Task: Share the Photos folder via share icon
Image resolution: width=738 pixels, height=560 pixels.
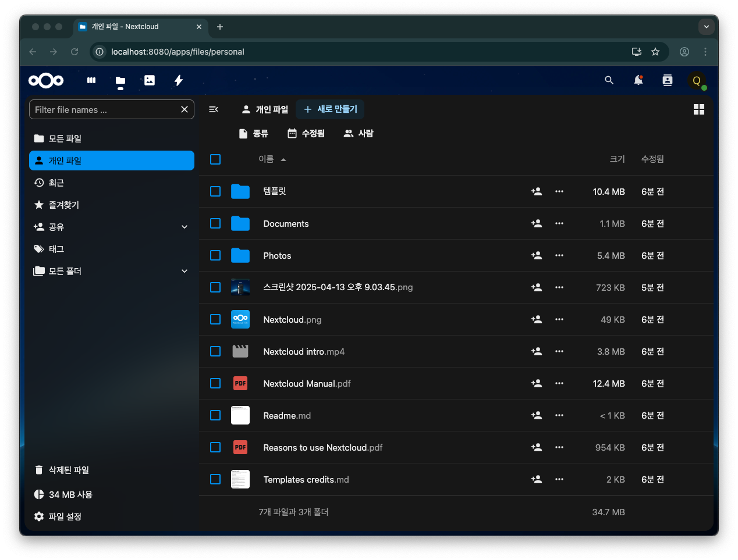Action: pos(537,255)
